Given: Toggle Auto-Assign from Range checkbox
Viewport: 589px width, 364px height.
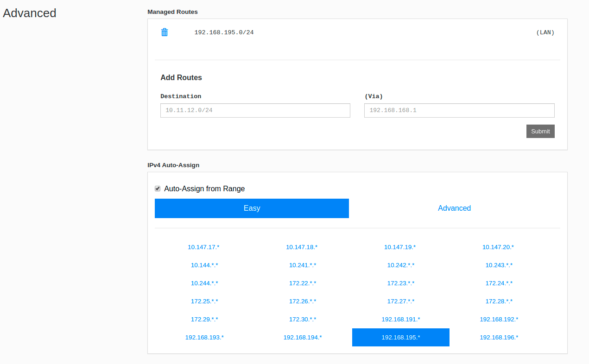Looking at the screenshot, I should (158, 189).
